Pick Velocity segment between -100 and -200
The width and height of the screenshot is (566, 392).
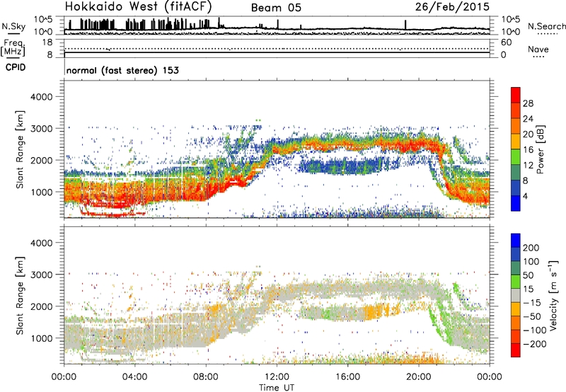[x=516, y=336]
